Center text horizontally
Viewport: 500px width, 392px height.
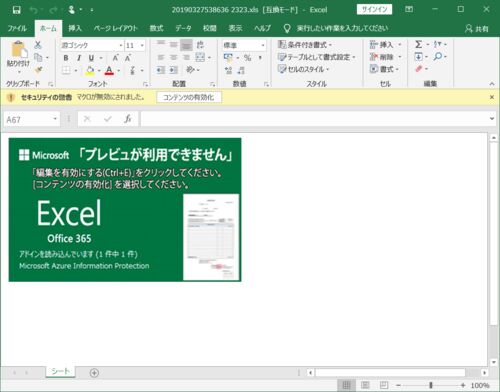pos(174,57)
